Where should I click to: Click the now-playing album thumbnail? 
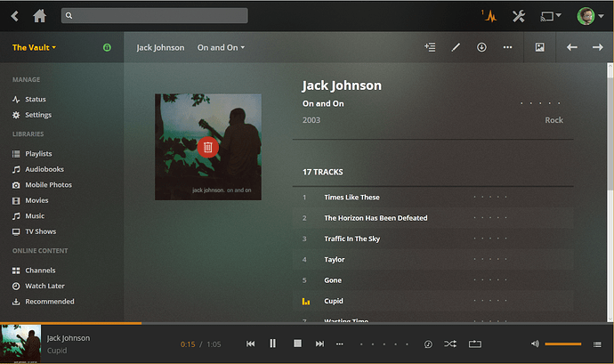pos(20,344)
